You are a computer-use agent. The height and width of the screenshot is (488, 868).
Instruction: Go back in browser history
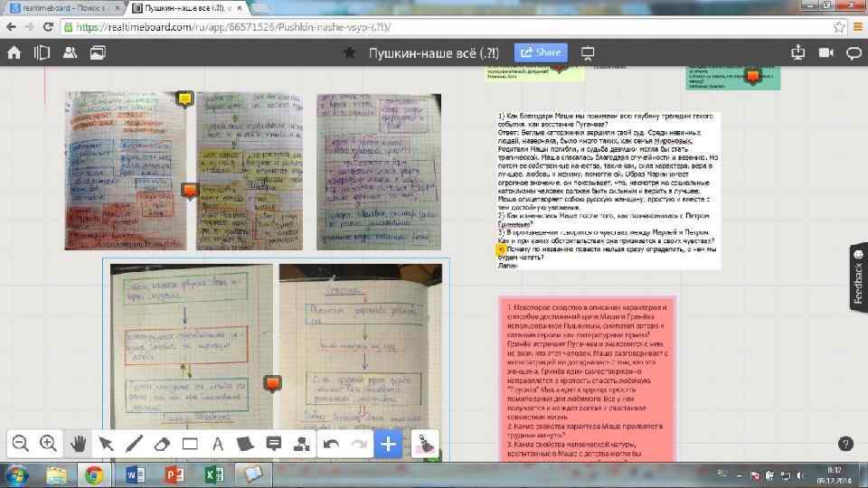(x=11, y=27)
